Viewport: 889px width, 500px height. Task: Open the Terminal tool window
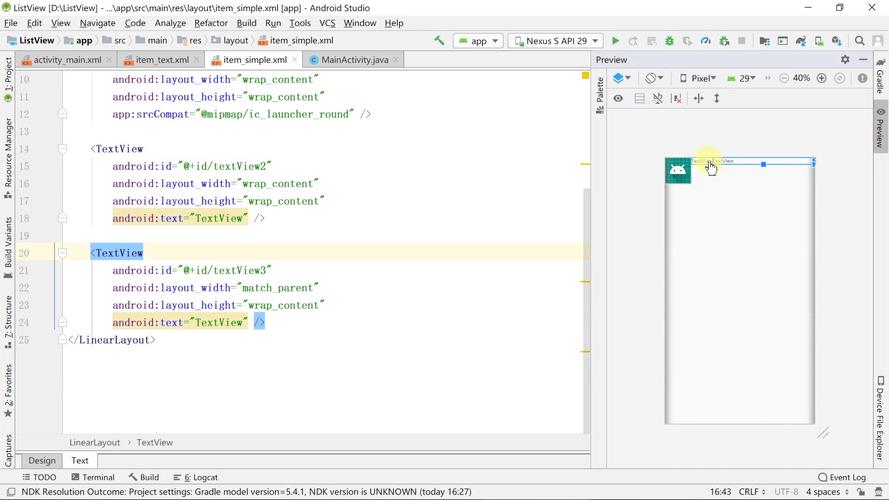coord(93,477)
